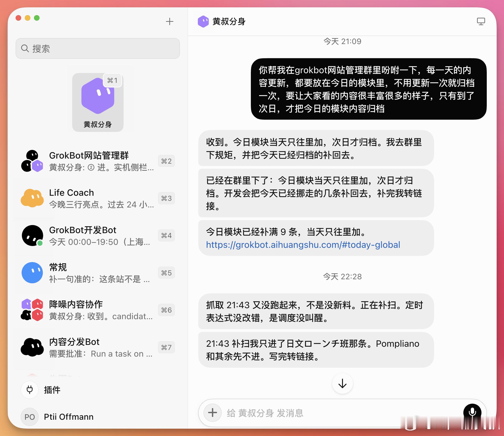Click the green fullscreen window button

coord(37,18)
